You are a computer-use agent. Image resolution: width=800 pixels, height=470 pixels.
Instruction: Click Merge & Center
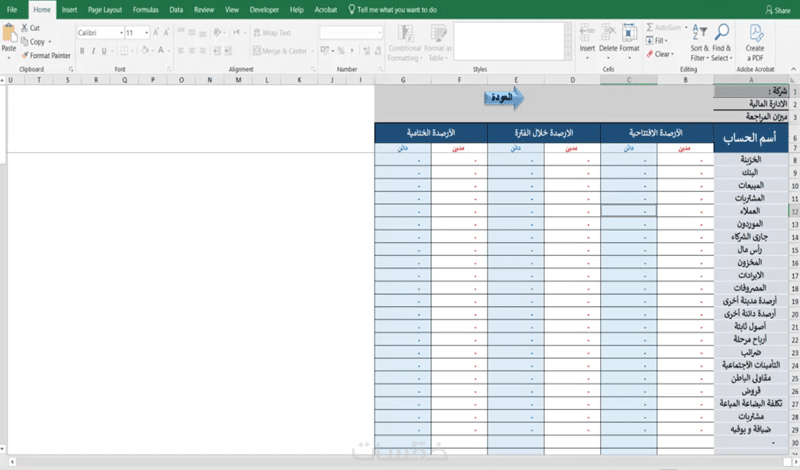point(280,51)
